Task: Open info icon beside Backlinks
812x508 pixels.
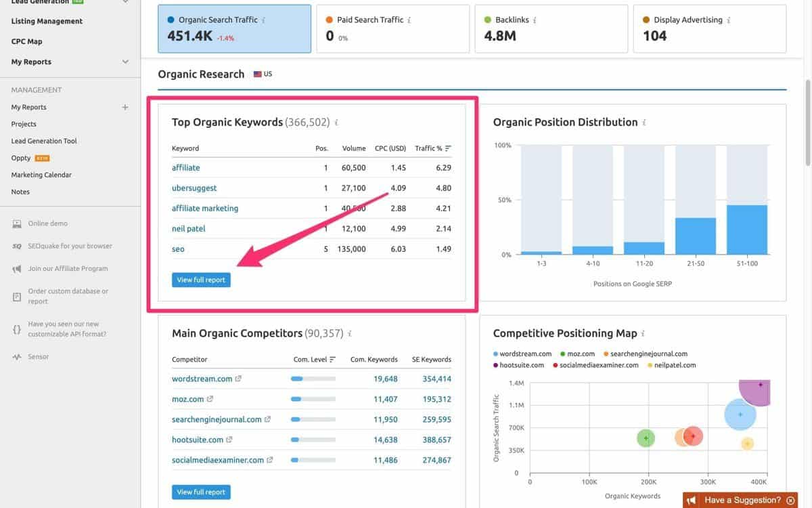Action: 535,20
